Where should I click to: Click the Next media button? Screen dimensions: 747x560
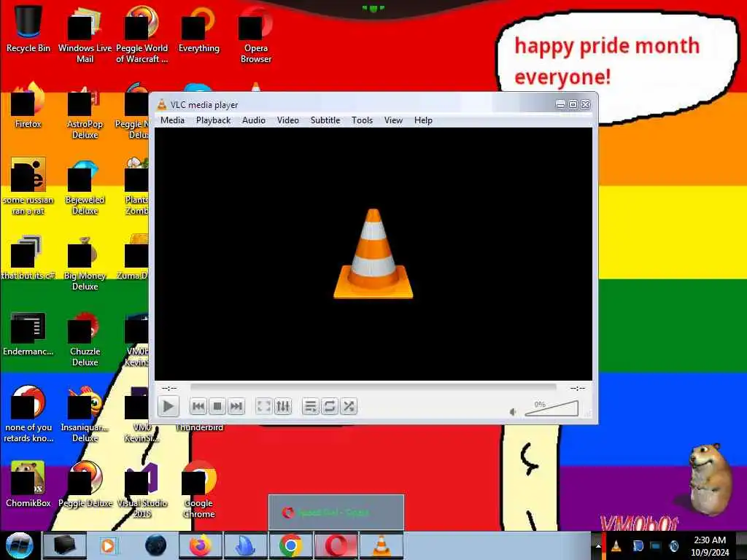point(236,406)
